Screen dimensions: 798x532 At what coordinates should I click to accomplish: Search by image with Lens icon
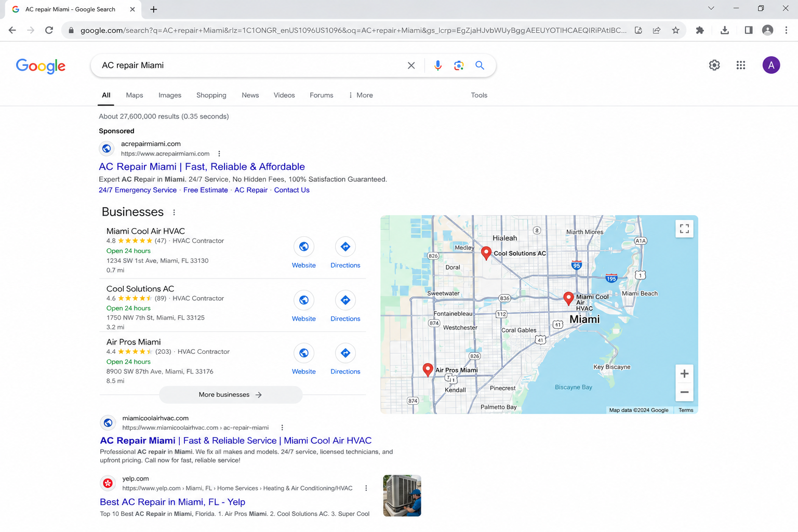tap(459, 65)
